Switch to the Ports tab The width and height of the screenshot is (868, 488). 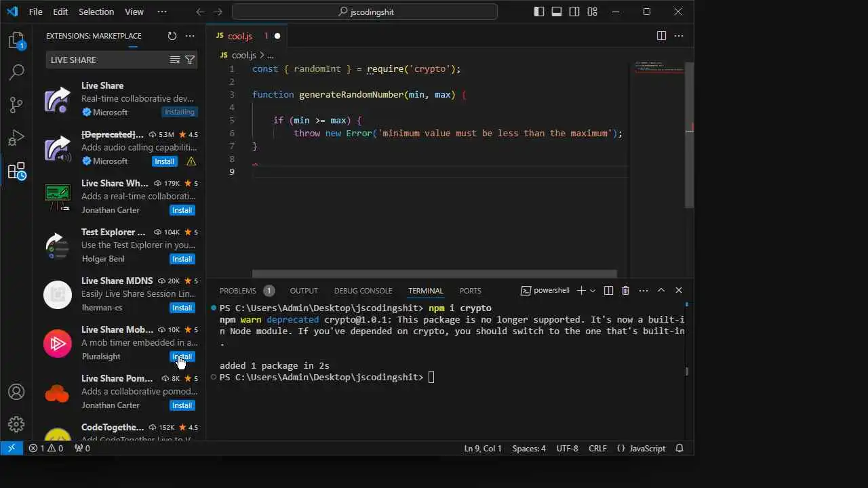click(x=470, y=290)
